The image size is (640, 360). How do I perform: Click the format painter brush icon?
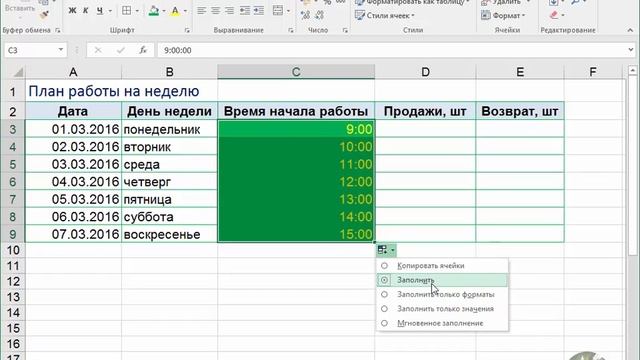point(44,14)
